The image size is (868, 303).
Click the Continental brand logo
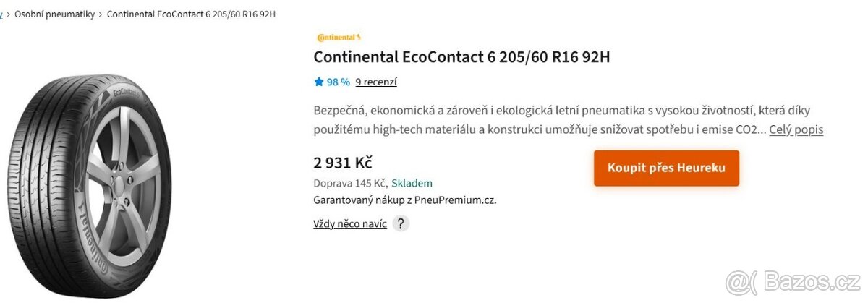point(339,37)
